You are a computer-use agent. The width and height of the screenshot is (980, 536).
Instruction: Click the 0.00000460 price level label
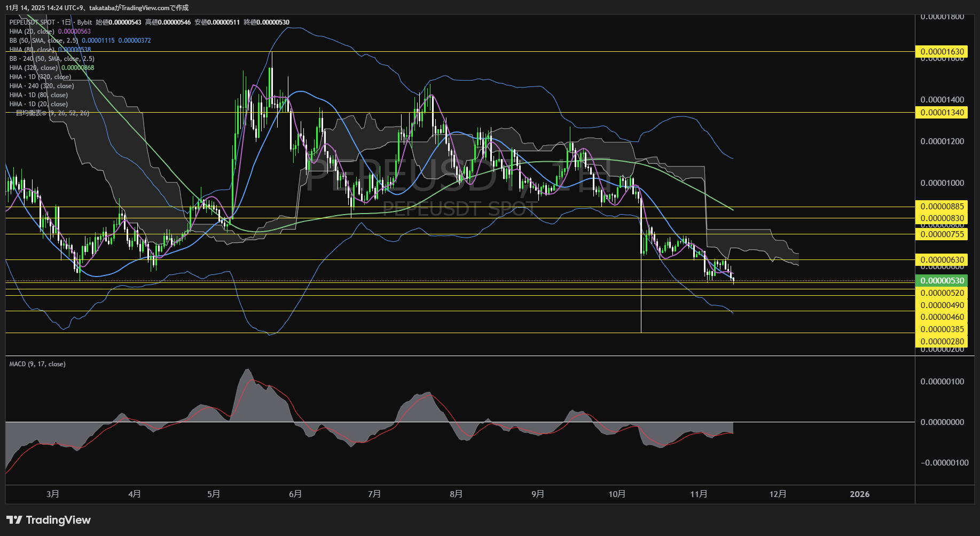click(942, 317)
